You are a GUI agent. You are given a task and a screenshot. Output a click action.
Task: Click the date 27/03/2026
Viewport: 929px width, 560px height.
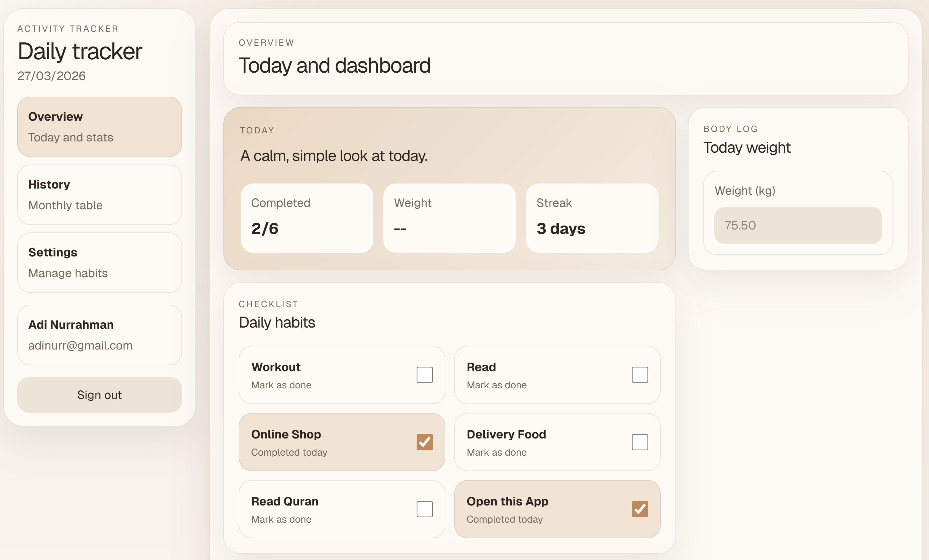[52, 76]
